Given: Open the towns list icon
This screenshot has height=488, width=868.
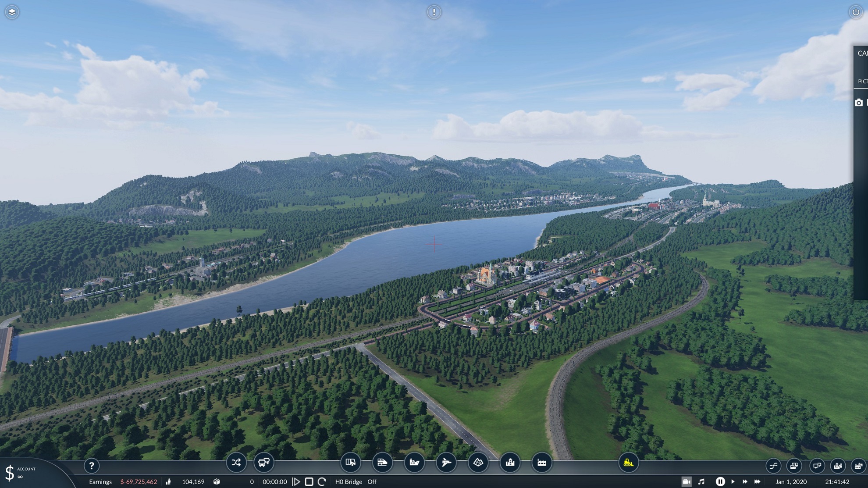Looking at the screenshot, I should pyautogui.click(x=838, y=466).
